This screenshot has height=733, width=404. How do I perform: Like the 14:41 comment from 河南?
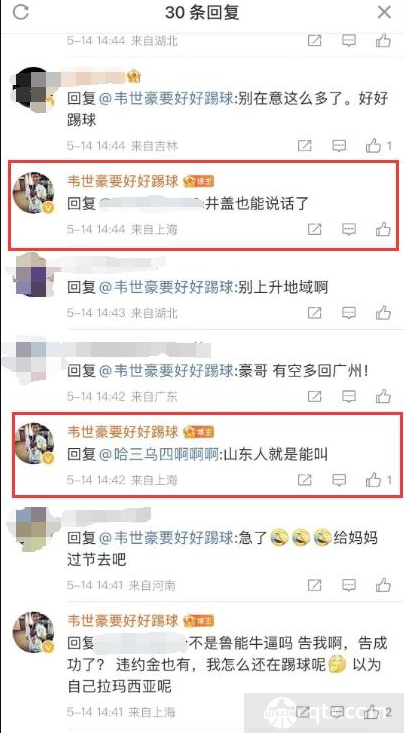(383, 585)
